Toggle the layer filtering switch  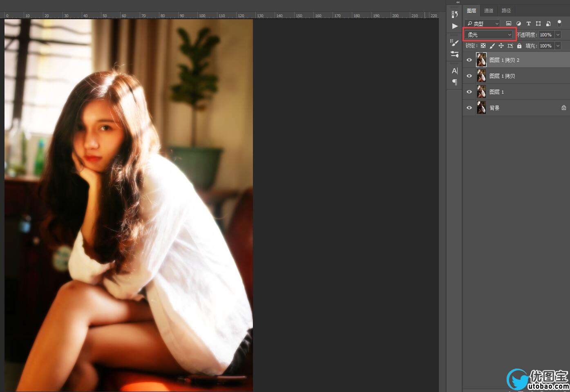click(x=559, y=24)
